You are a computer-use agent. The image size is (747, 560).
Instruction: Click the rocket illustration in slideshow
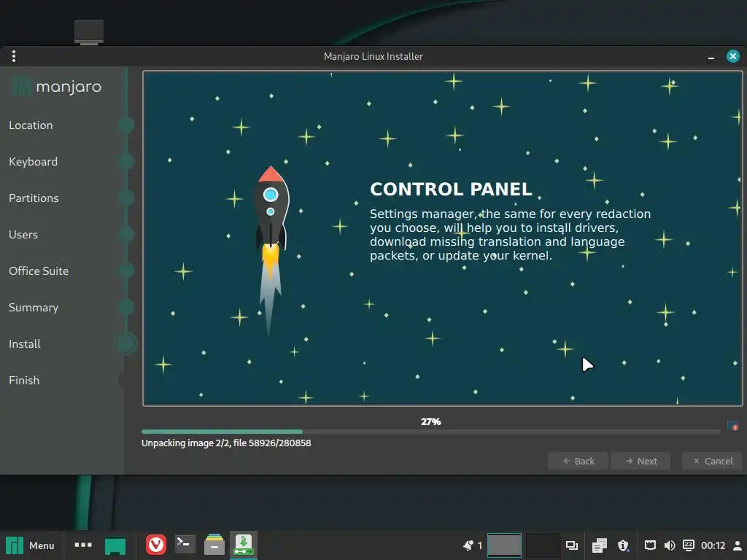click(x=271, y=250)
